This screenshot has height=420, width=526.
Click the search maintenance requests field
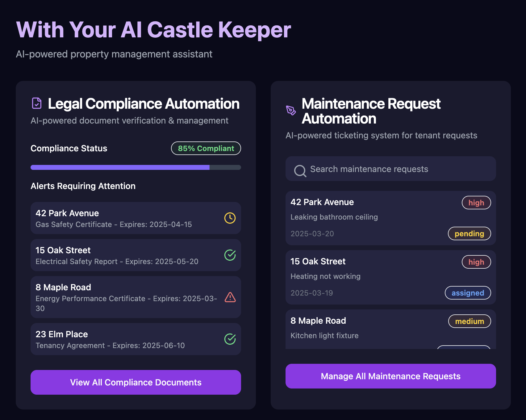[x=390, y=169]
